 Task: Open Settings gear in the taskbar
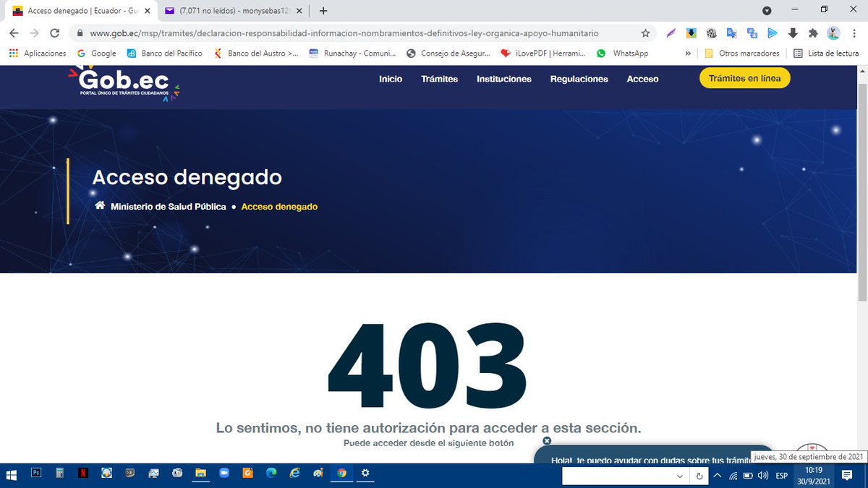(365, 474)
